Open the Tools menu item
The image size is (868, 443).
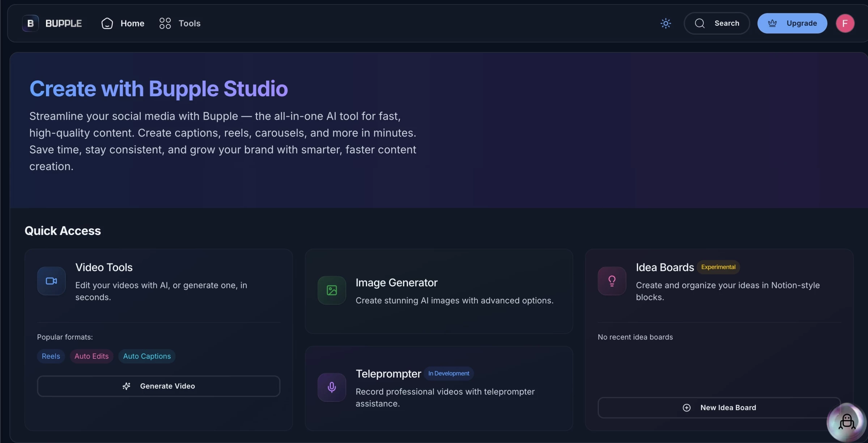coord(180,23)
